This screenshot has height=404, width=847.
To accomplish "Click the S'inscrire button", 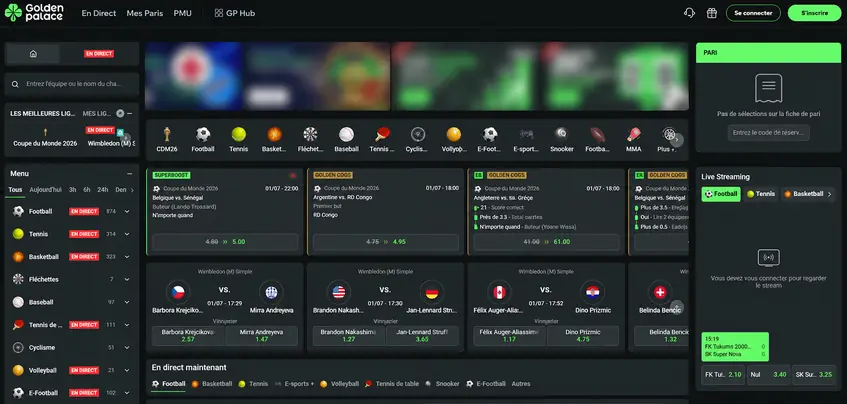I will (x=815, y=13).
